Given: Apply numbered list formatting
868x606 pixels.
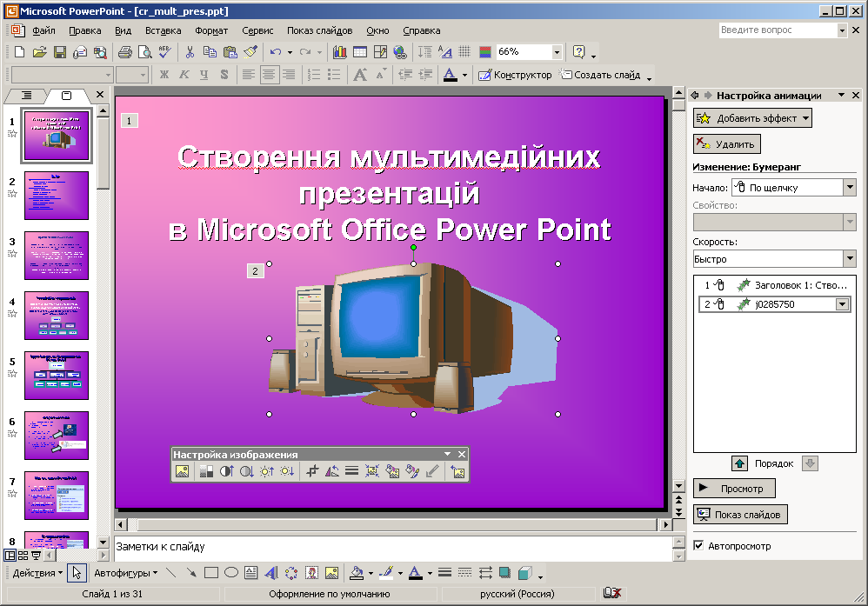Looking at the screenshot, I should (314, 74).
